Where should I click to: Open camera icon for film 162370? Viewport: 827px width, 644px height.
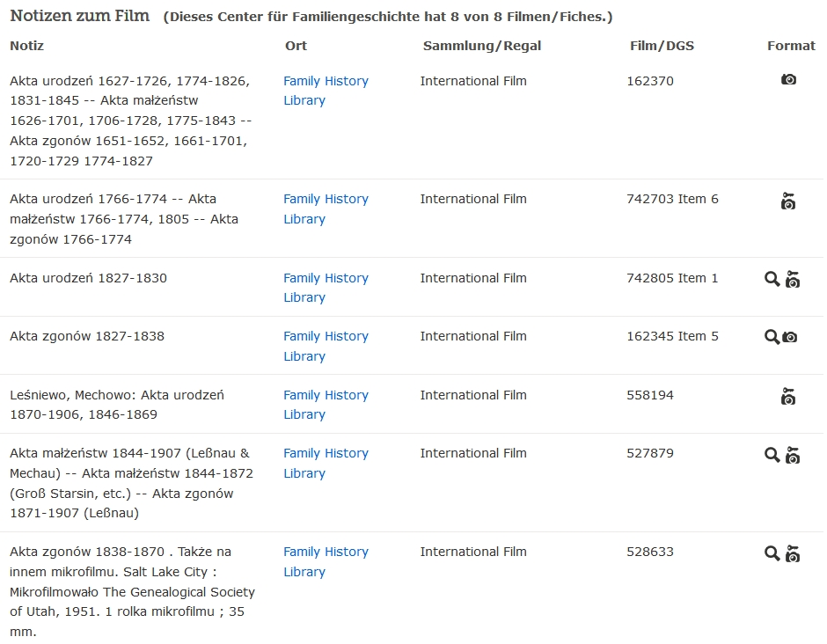tap(788, 79)
